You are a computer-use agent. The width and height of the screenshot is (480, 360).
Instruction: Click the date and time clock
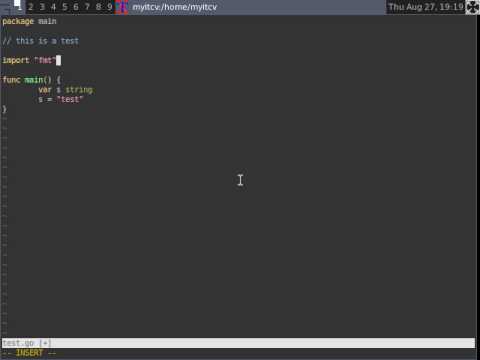(426, 7)
